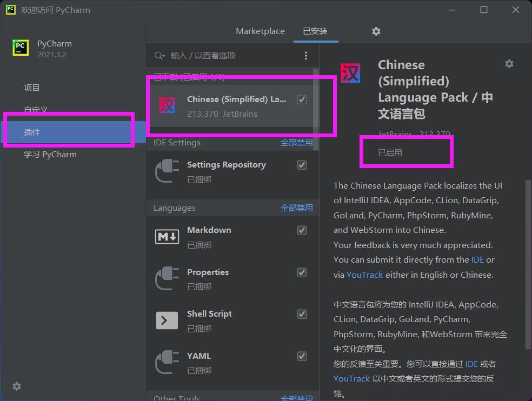Minimize the PyCharm welcome window

pos(451,10)
